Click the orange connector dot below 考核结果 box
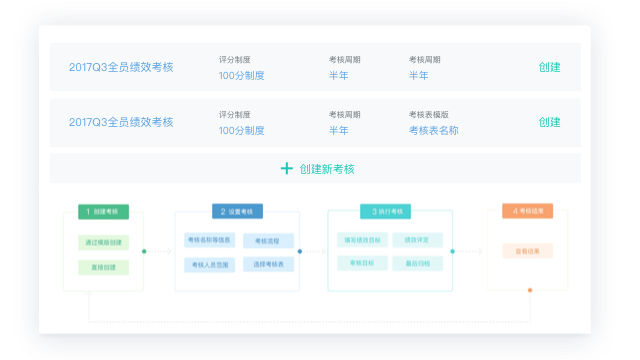The height and width of the screenshot is (360, 640). pos(530,290)
